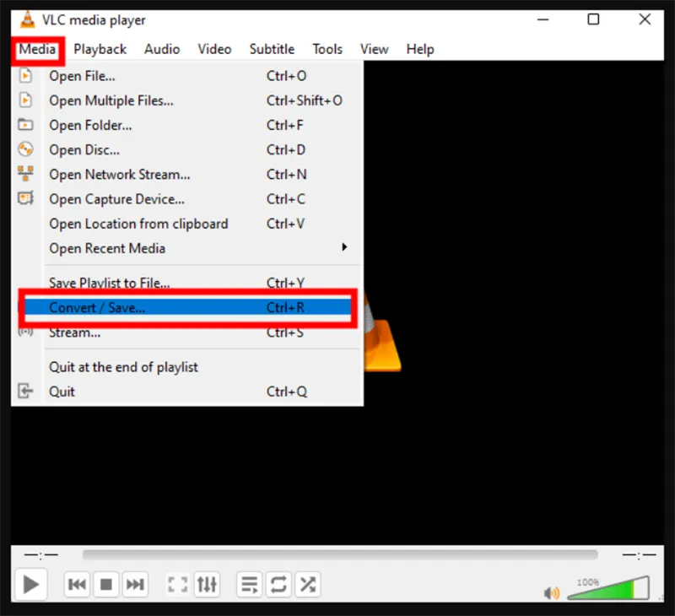Click the Quit exit icon
675x616 pixels.
[25, 391]
